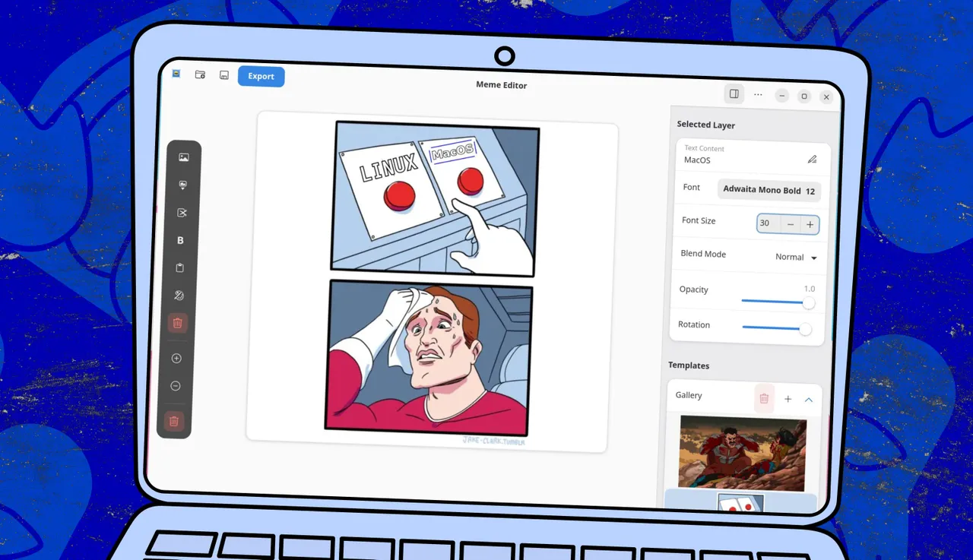973x560 pixels.
Task: Open the Adwaita Mono Bold font chooser
Action: [x=769, y=190]
